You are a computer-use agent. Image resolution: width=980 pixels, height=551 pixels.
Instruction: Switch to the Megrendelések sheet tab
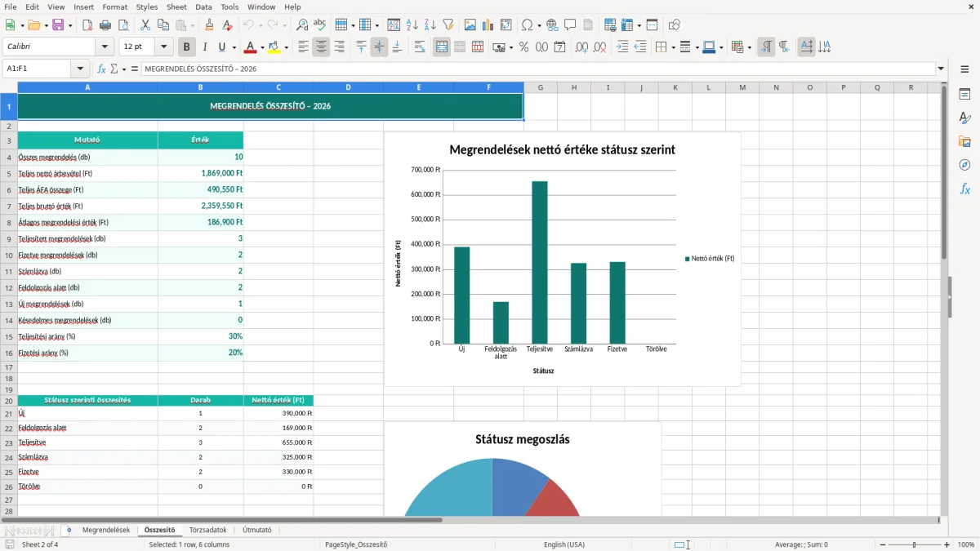[x=105, y=530]
